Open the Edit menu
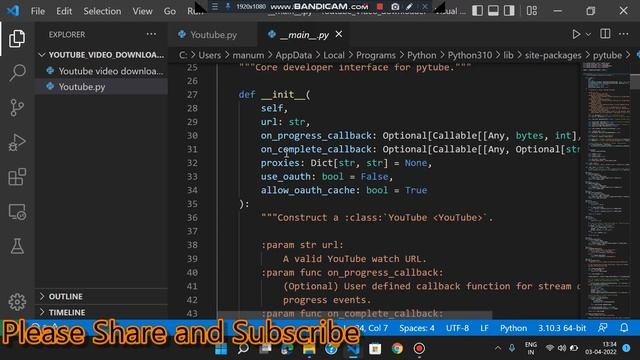This screenshot has height=360, width=640. tap(64, 11)
